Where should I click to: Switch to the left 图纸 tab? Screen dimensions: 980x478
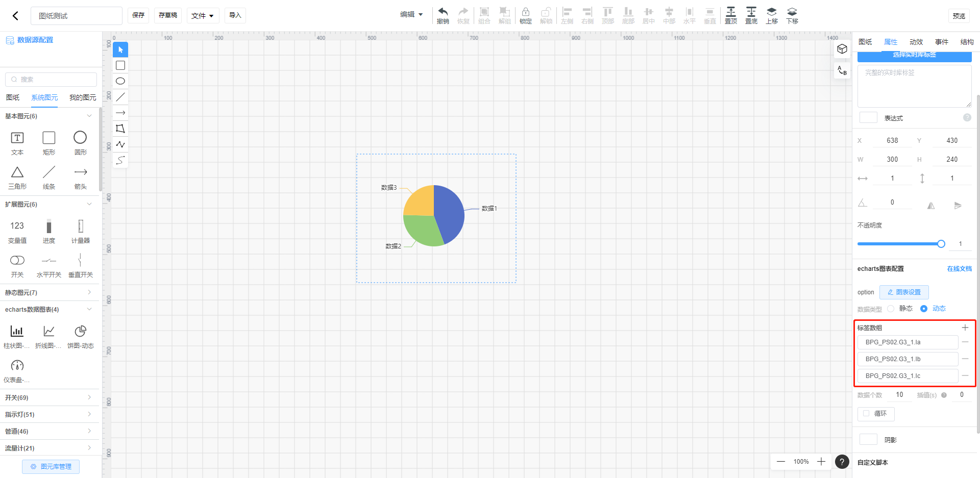13,97
